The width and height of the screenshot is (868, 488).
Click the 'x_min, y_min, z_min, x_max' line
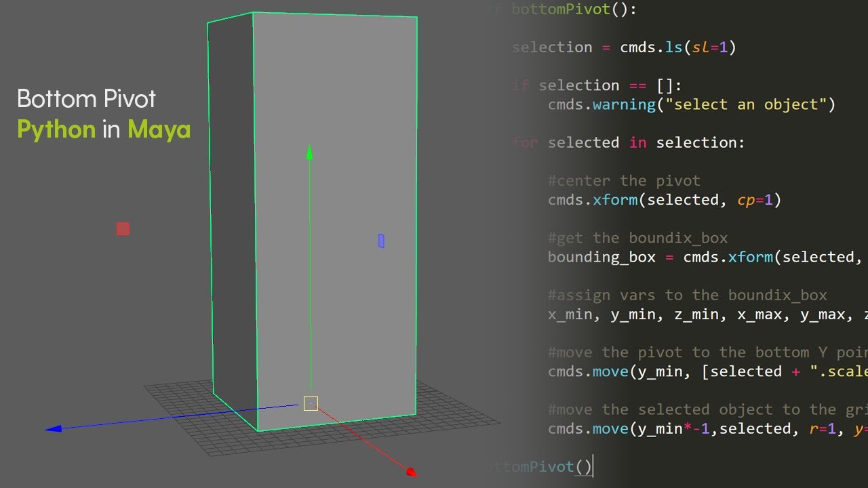click(x=708, y=314)
